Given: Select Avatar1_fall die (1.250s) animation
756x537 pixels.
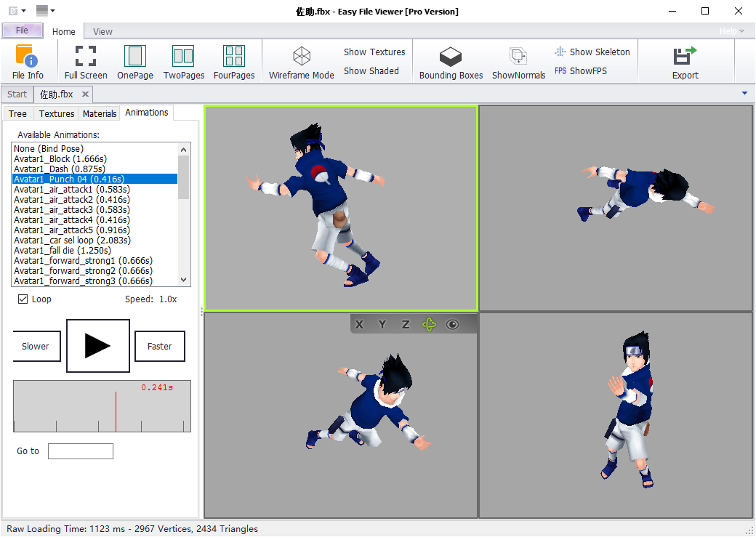Looking at the screenshot, I should click(95, 250).
